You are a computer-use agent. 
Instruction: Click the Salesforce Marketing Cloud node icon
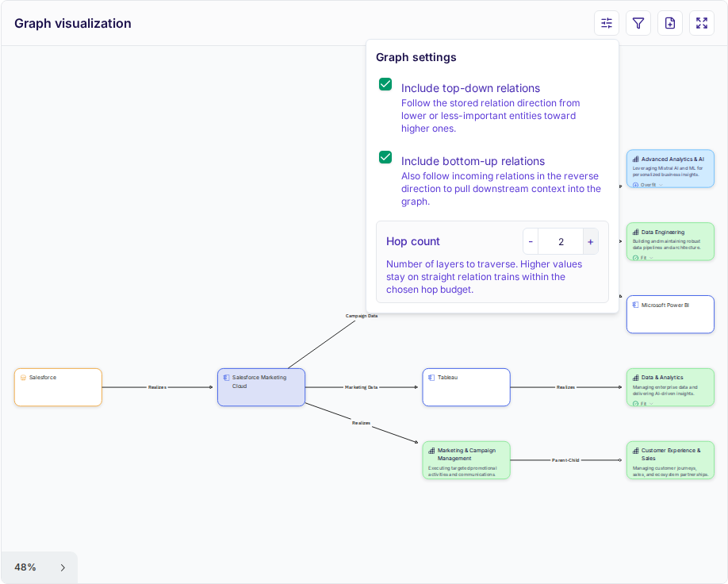tap(227, 378)
